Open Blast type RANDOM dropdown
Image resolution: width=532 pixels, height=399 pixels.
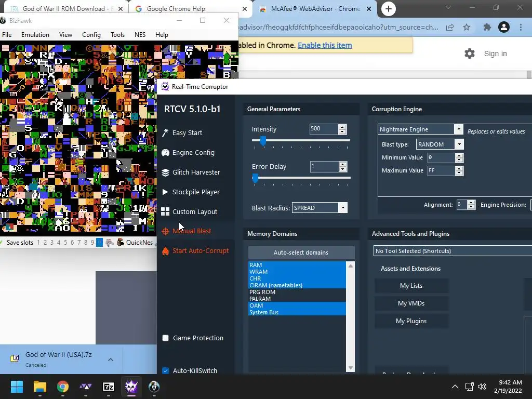pos(440,144)
